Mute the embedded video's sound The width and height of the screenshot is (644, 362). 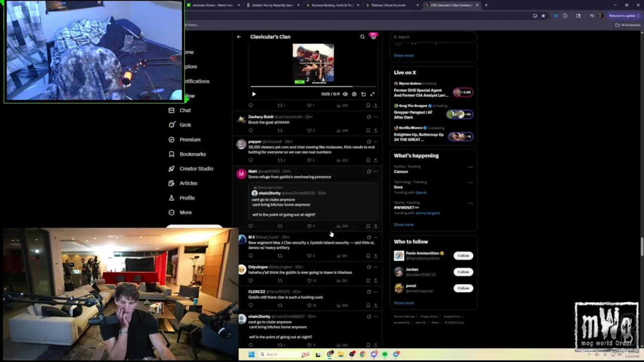click(345, 94)
